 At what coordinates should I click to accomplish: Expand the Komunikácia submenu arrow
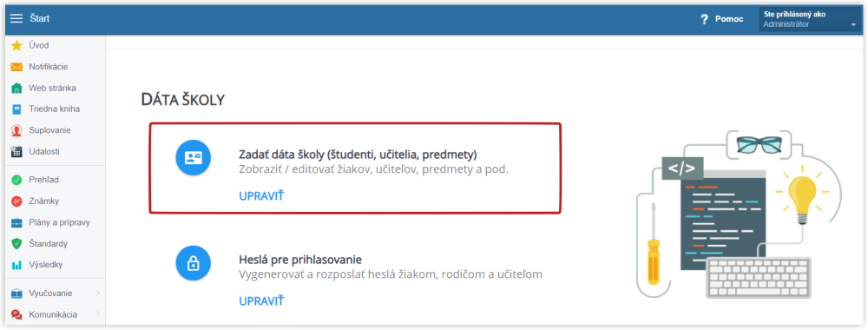pyautogui.click(x=98, y=314)
